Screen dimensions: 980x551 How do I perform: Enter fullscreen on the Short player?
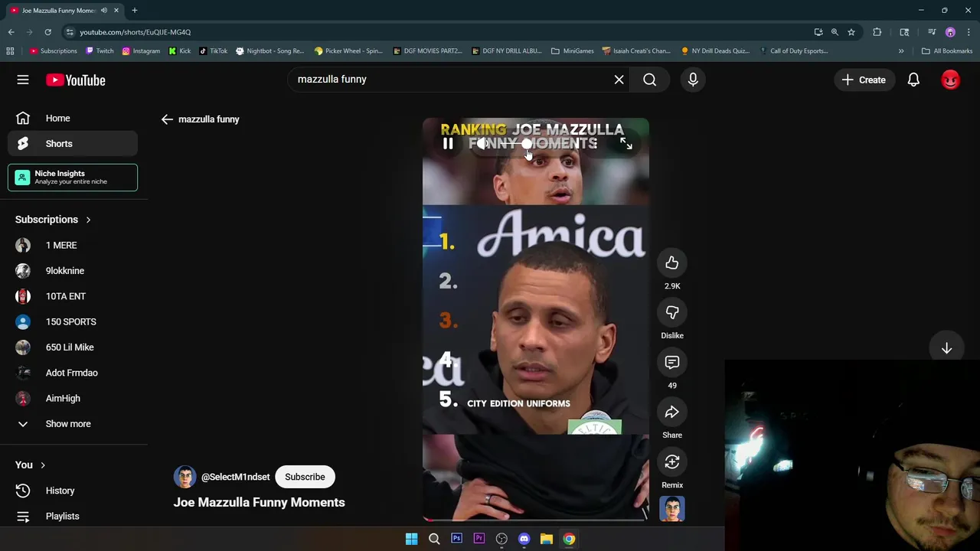point(626,144)
